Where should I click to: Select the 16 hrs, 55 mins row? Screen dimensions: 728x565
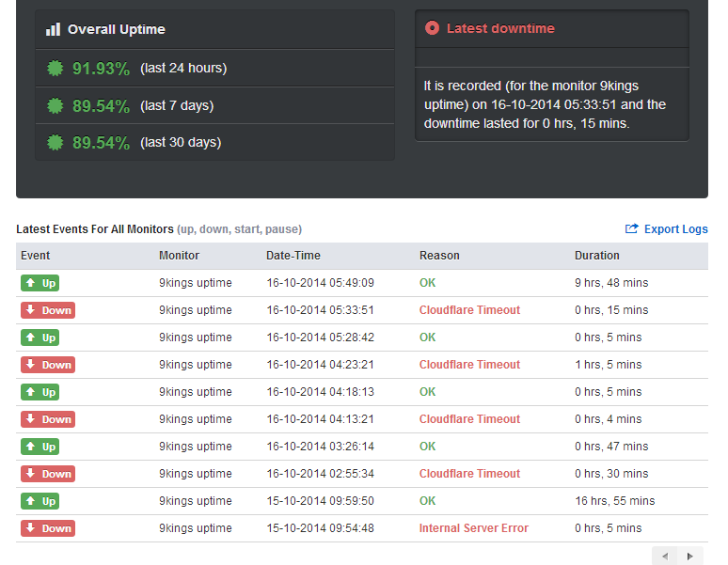[x=362, y=501]
